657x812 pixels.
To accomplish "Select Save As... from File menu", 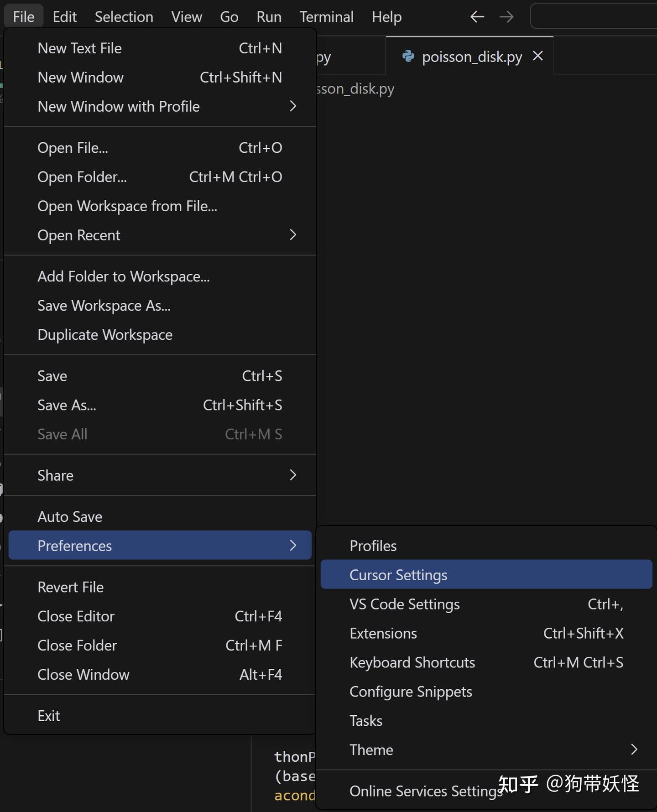I will tap(67, 405).
